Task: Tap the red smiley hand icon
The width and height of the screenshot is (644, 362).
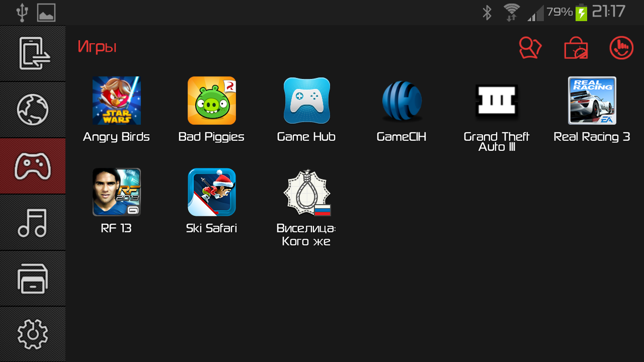Action: coord(621,48)
